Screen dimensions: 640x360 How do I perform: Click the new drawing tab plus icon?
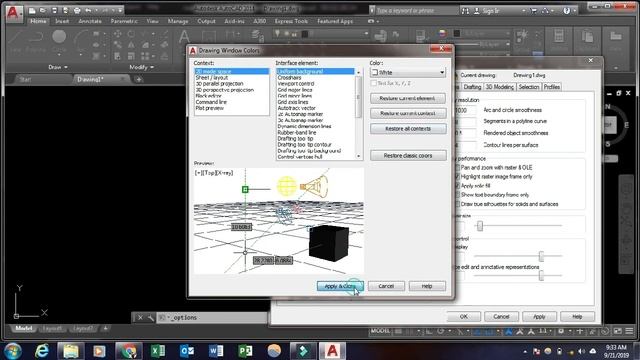tap(139, 79)
